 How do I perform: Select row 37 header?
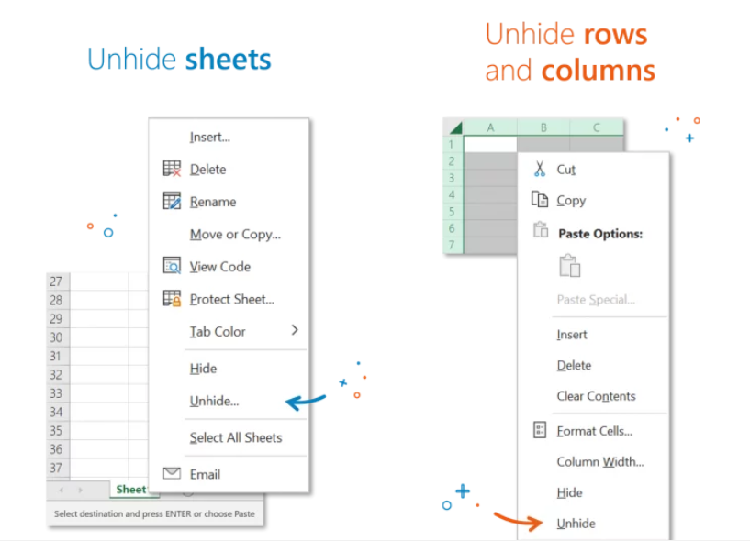point(56,467)
